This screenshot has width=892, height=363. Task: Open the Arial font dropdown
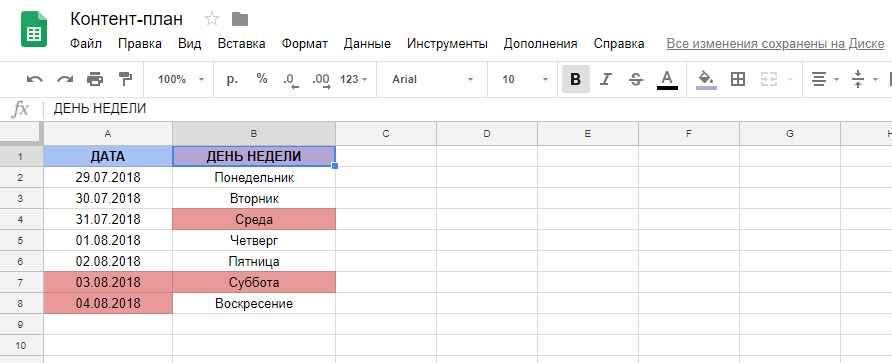[432, 80]
